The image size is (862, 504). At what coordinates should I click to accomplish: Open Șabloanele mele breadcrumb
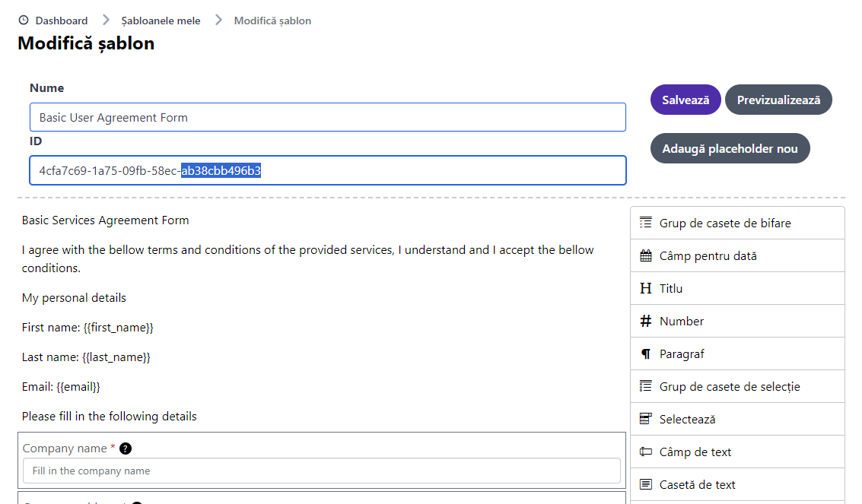click(x=161, y=21)
